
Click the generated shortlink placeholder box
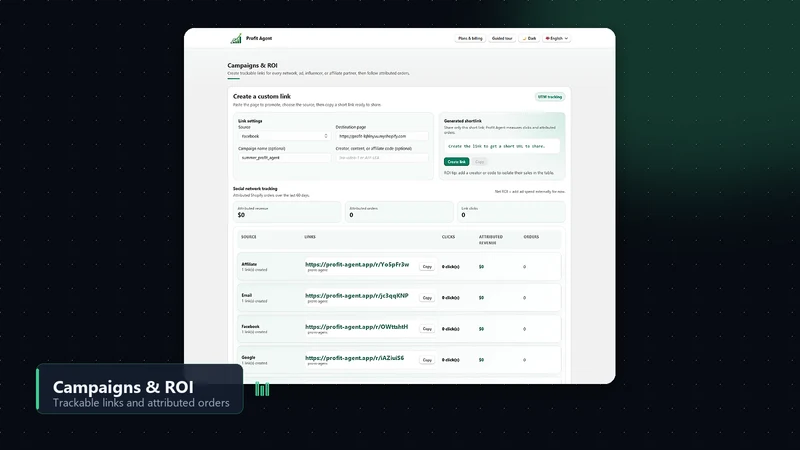[502, 146]
